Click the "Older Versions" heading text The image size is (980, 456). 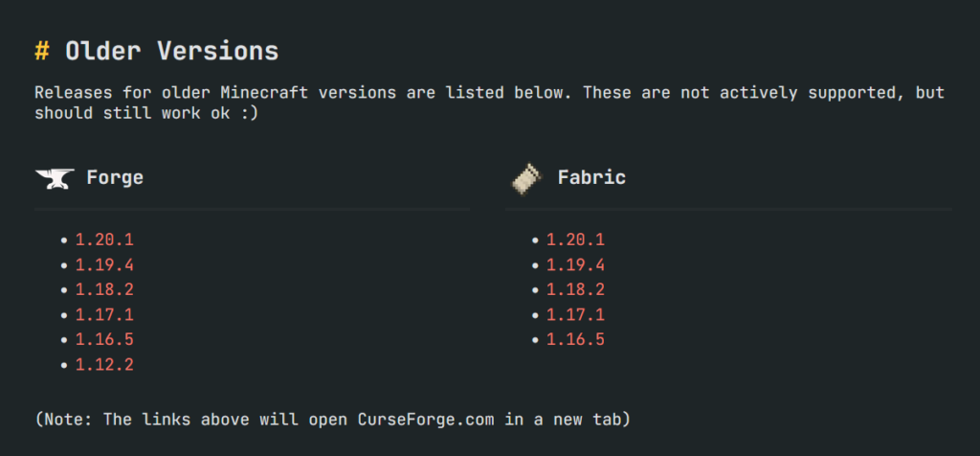point(171,51)
